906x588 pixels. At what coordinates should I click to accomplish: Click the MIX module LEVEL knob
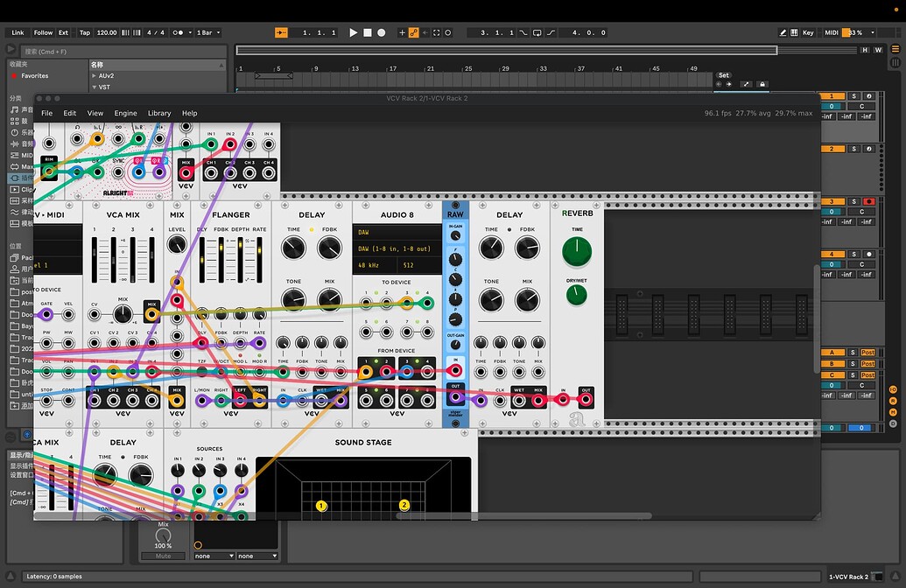tap(177, 245)
